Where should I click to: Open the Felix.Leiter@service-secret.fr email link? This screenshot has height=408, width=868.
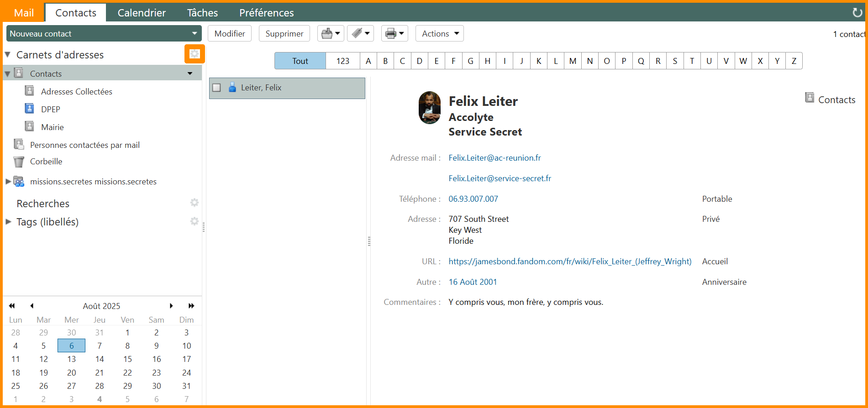click(500, 178)
